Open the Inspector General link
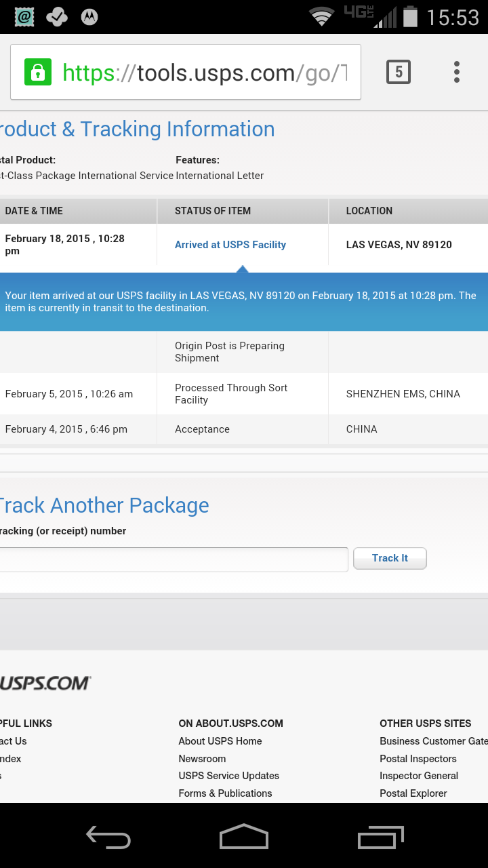This screenshot has width=488, height=868. pyautogui.click(x=419, y=776)
